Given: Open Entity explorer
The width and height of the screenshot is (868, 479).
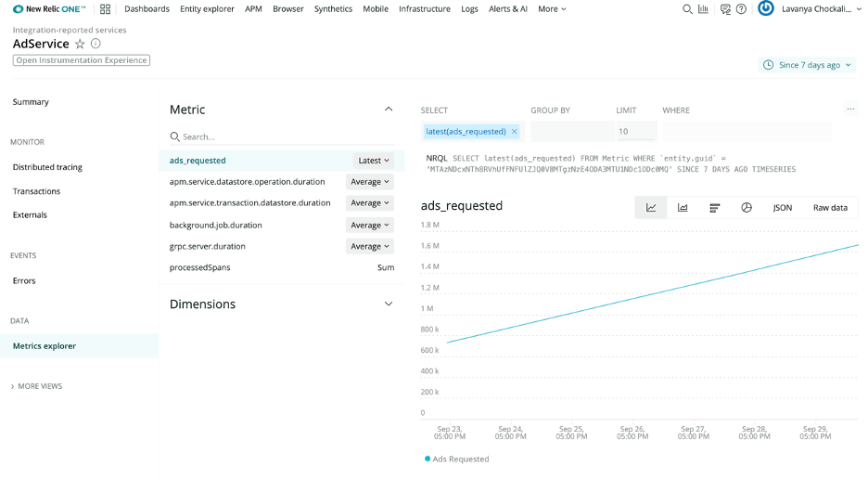Looking at the screenshot, I should (207, 9).
